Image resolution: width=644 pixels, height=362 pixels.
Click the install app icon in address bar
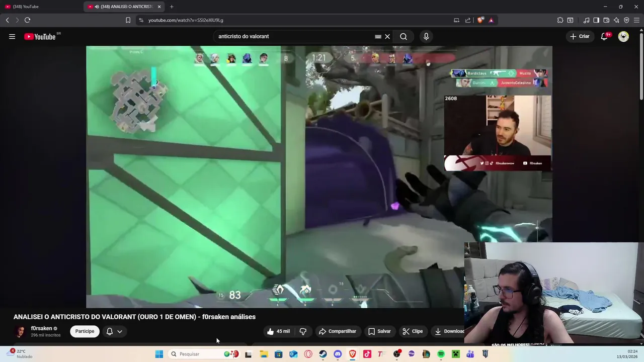tap(456, 20)
